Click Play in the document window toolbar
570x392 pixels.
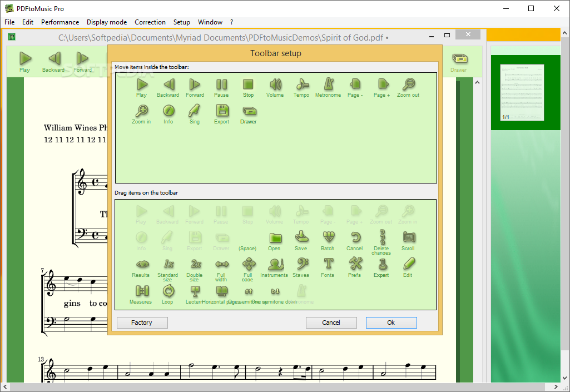25,62
